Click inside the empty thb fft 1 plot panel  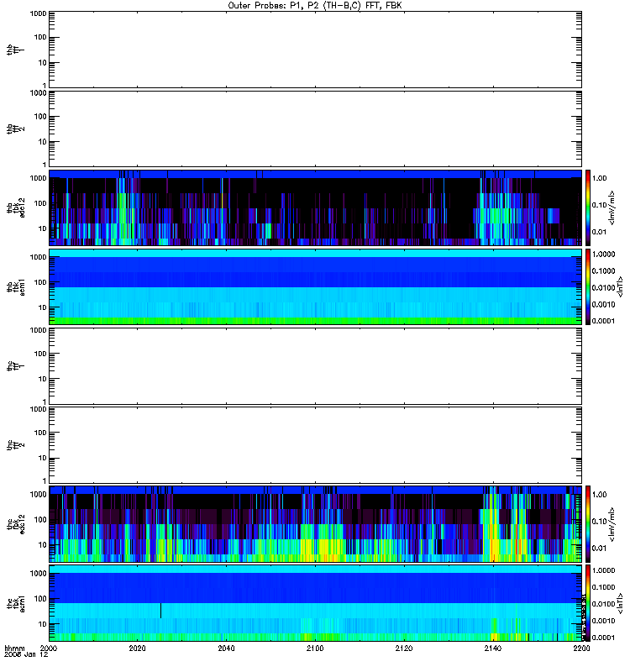tap(315, 50)
